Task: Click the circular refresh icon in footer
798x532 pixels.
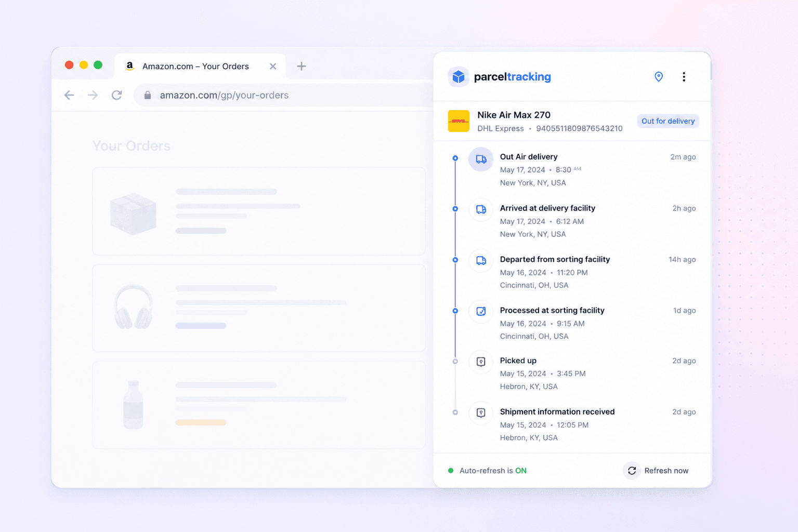Action: point(632,471)
